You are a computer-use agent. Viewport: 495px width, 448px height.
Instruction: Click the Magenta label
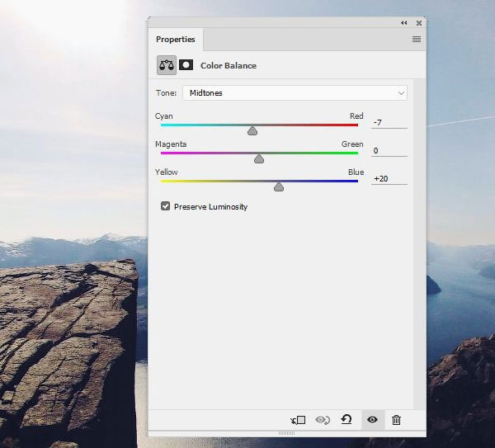pyautogui.click(x=171, y=144)
